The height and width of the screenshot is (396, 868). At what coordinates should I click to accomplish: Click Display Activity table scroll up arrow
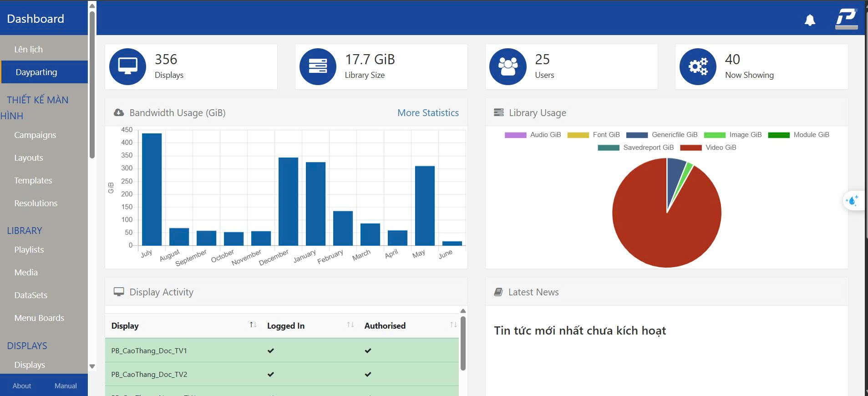coord(463,311)
